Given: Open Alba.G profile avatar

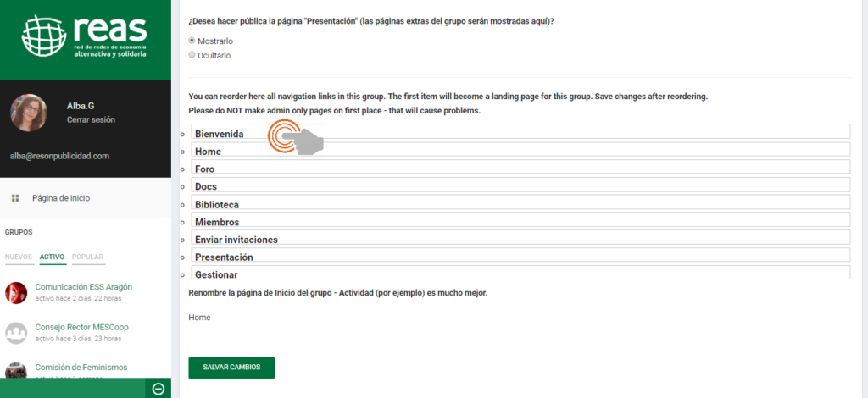Looking at the screenshot, I should (28, 113).
